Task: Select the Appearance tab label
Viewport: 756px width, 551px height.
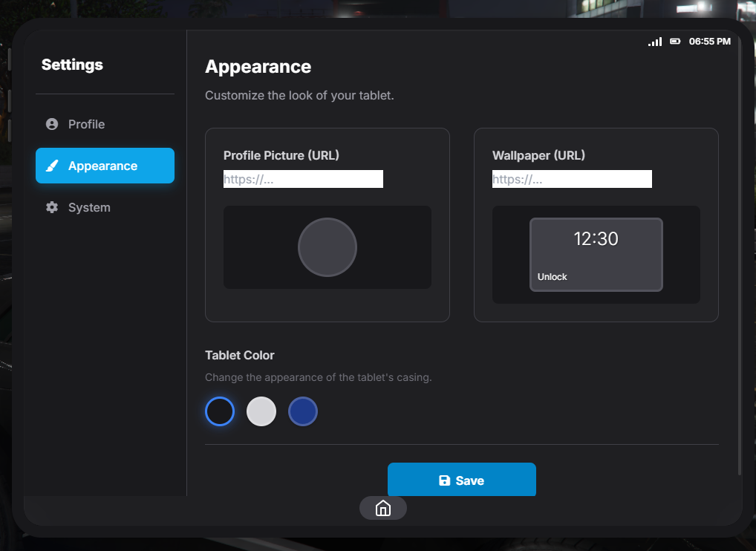Action: click(102, 166)
